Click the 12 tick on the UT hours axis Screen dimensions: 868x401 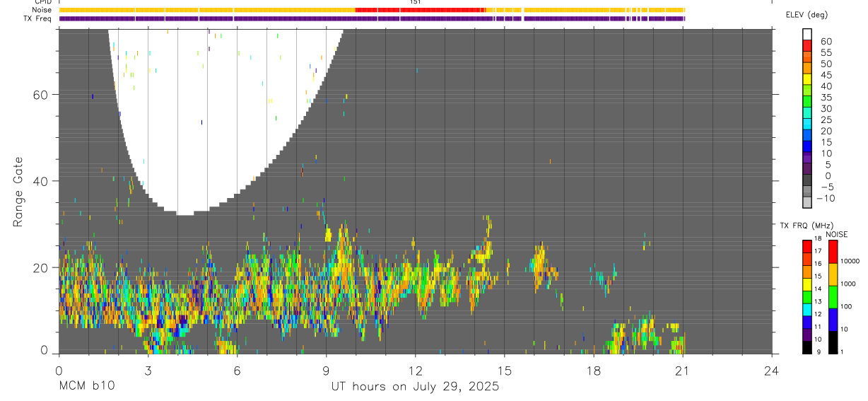point(415,371)
